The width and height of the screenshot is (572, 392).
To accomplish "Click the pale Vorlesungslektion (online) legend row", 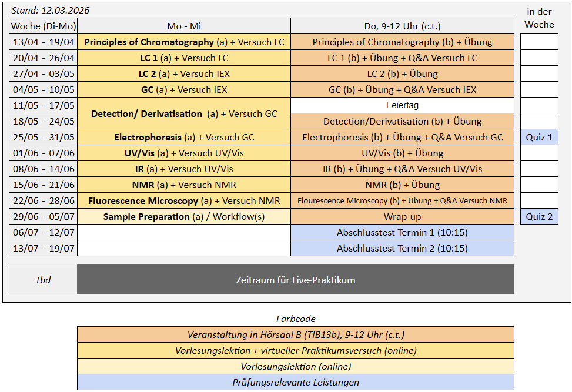I will click(x=295, y=367).
